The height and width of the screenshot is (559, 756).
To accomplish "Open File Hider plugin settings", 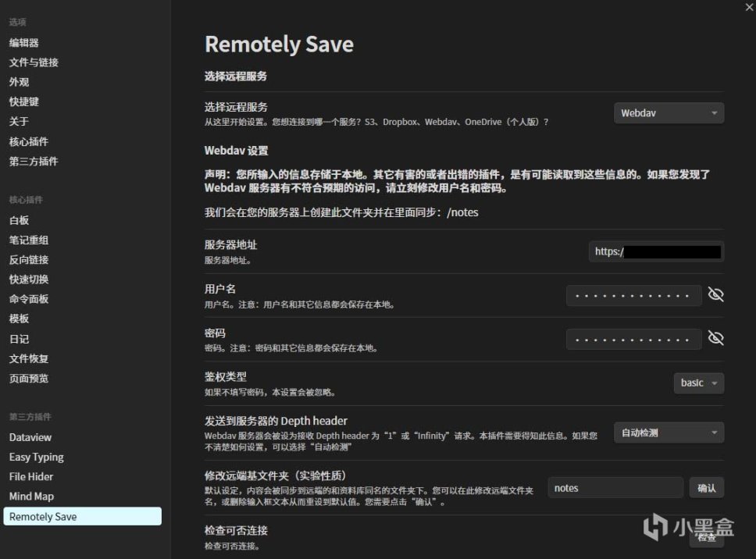I will click(x=31, y=477).
